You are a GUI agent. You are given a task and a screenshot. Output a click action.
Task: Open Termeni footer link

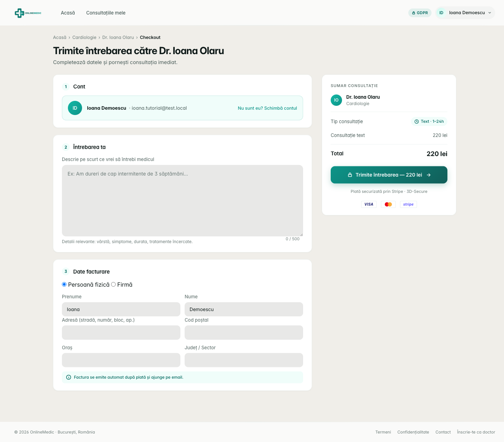tap(383, 432)
